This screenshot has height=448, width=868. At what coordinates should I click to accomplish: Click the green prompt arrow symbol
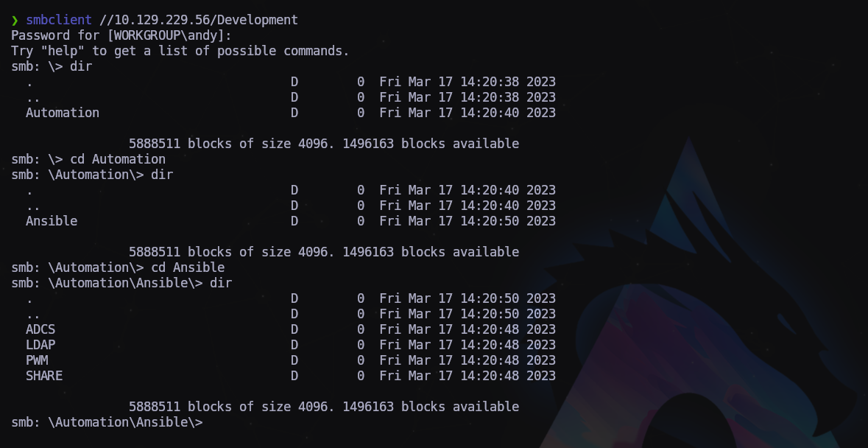(15, 20)
